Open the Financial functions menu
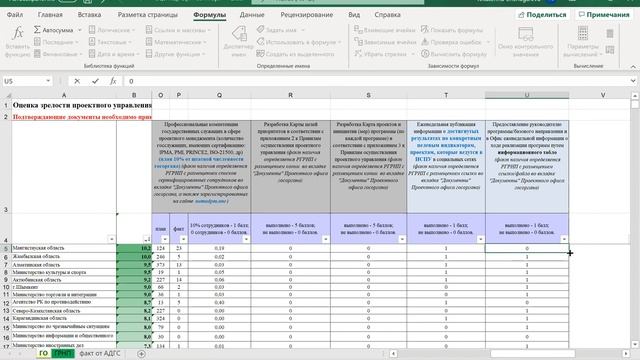The height and width of the screenshot is (360, 640). [x=58, y=54]
